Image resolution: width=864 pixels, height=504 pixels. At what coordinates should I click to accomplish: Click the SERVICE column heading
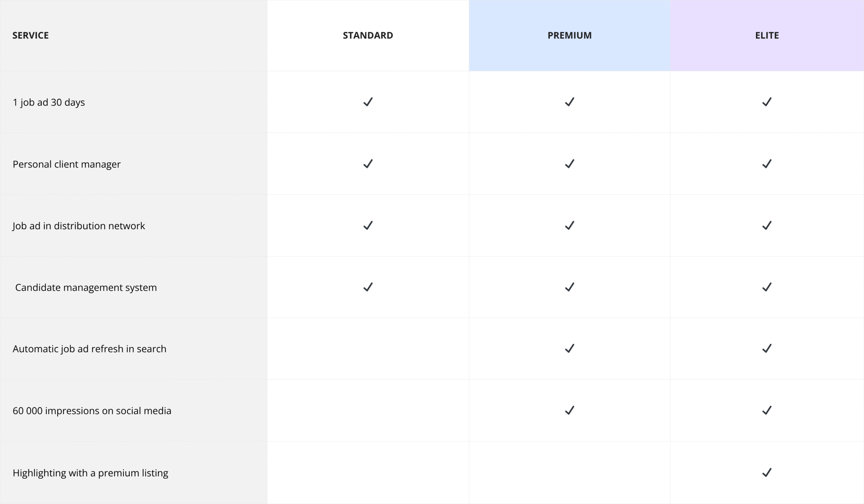30,35
